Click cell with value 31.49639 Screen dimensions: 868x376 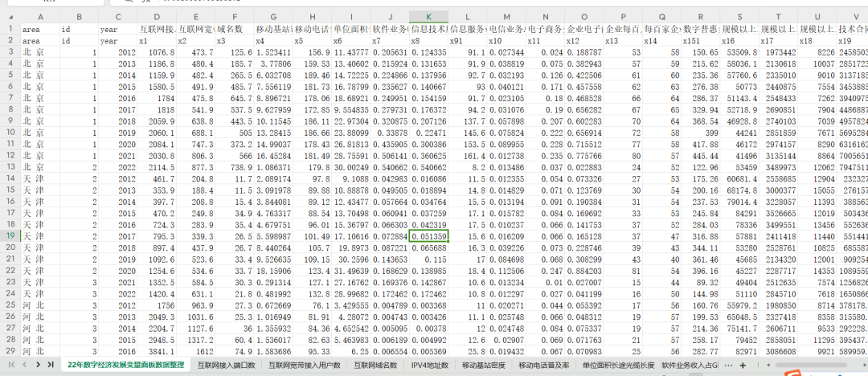351,271
